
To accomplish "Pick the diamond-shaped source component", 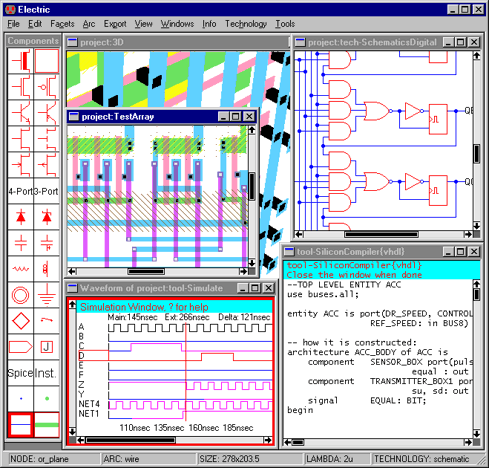I will pyautogui.click(x=21, y=321).
